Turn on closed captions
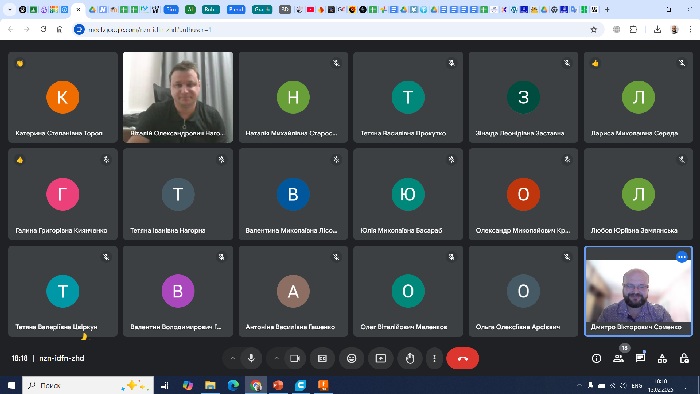The width and height of the screenshot is (700, 394). 322,358
